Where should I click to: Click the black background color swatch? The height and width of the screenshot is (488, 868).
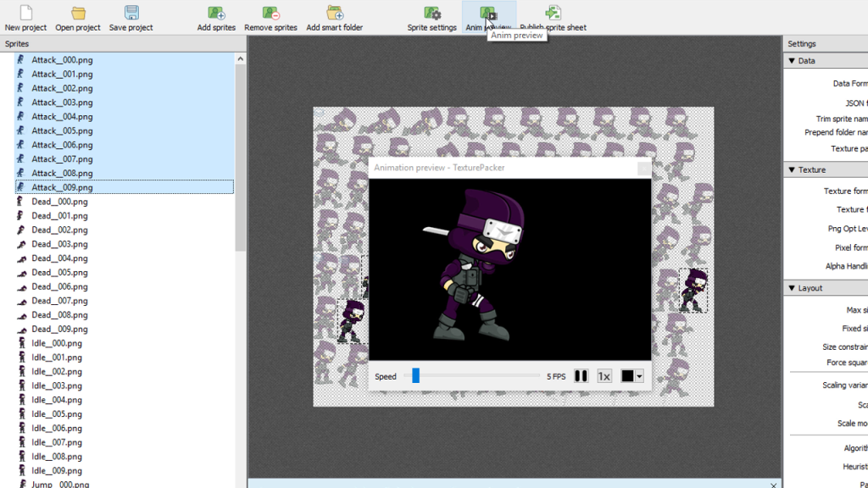pos(627,376)
